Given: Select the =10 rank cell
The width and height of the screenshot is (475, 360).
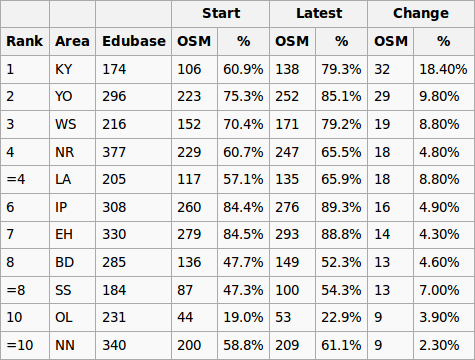Looking at the screenshot, I should tap(25, 345).
